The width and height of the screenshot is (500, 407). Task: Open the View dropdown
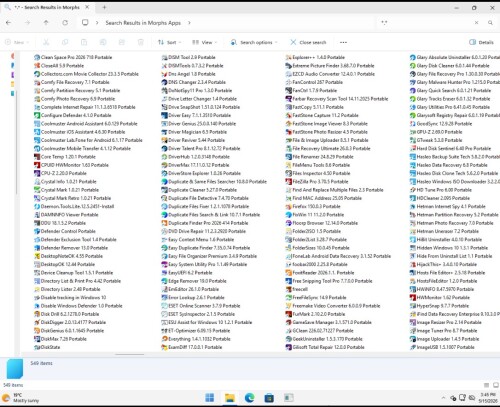pos(204,42)
